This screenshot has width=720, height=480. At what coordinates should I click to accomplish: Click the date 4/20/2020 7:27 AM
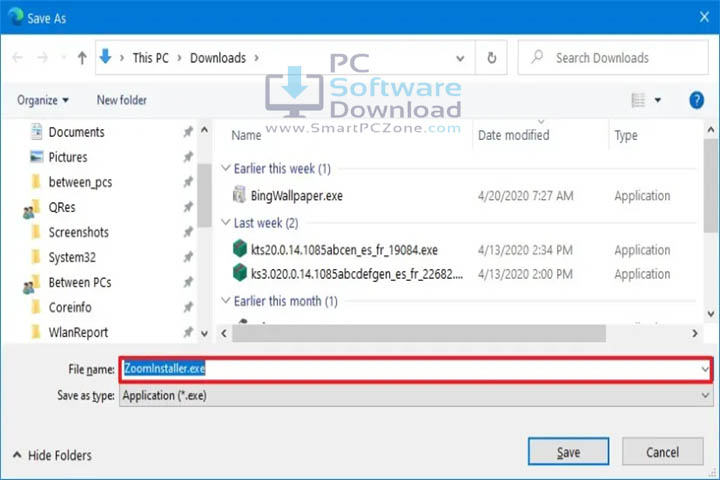526,196
